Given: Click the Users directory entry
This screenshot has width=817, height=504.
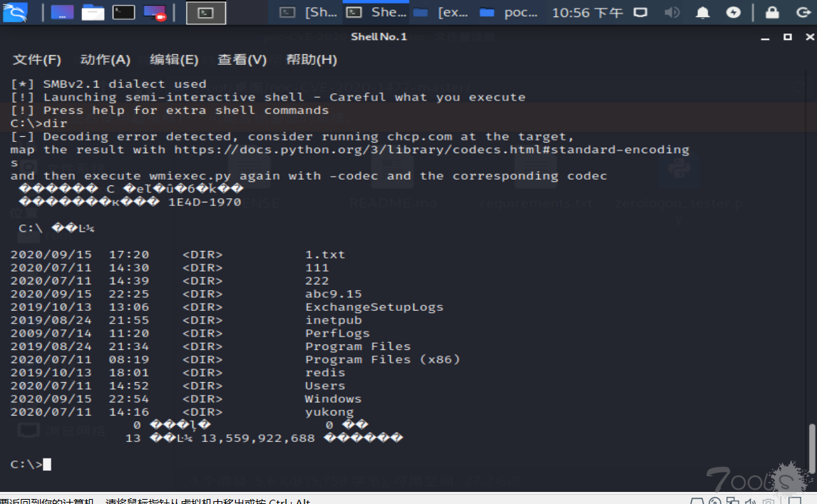Looking at the screenshot, I should pos(325,386).
